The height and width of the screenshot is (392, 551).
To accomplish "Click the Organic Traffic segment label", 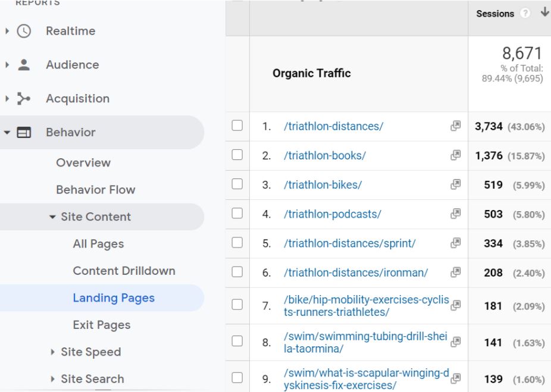I will (311, 73).
